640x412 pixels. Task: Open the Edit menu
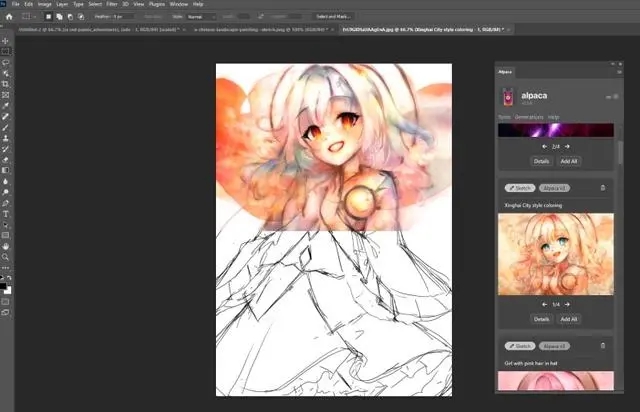[x=29, y=4]
